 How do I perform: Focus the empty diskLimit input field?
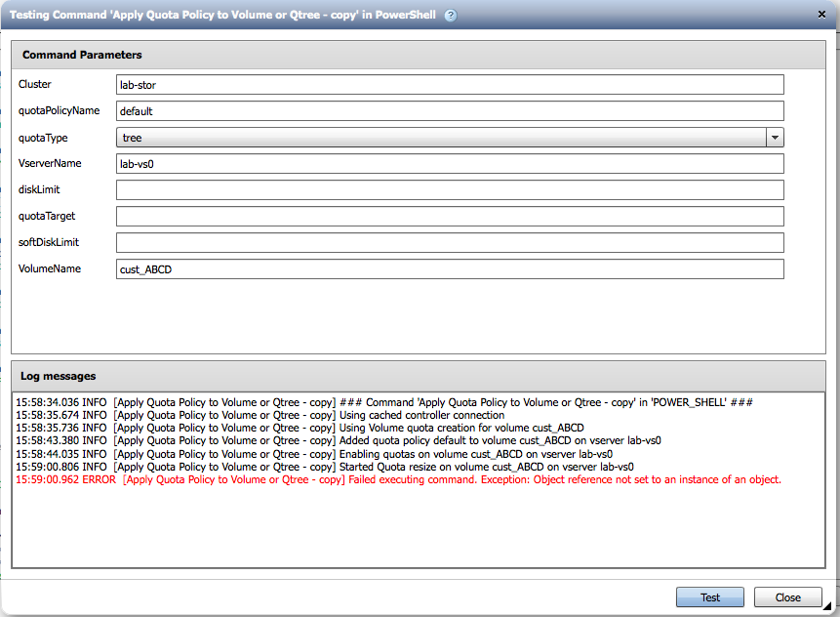click(x=450, y=189)
